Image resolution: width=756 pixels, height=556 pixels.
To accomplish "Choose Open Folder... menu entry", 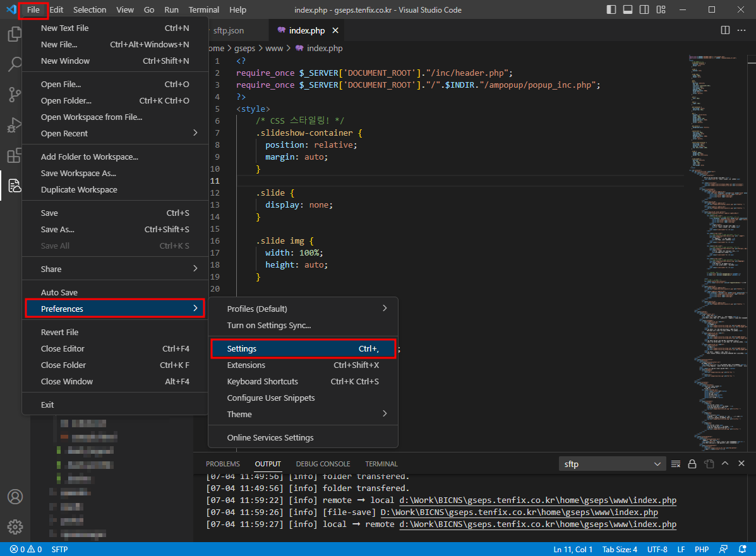I will (115, 101).
